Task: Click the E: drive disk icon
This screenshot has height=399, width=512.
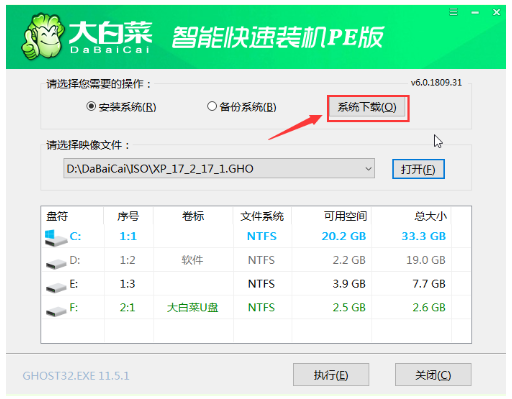Action: (56, 287)
